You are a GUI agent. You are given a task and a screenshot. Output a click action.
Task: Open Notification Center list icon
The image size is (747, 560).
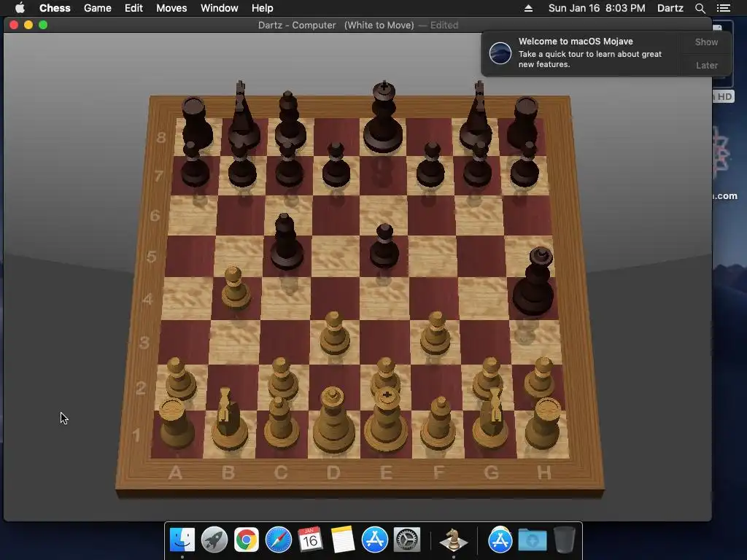pos(723,8)
